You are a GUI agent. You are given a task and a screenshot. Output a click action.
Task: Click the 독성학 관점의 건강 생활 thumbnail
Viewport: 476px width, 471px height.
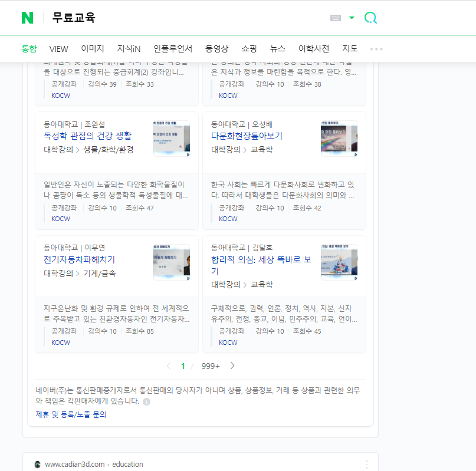172,139
